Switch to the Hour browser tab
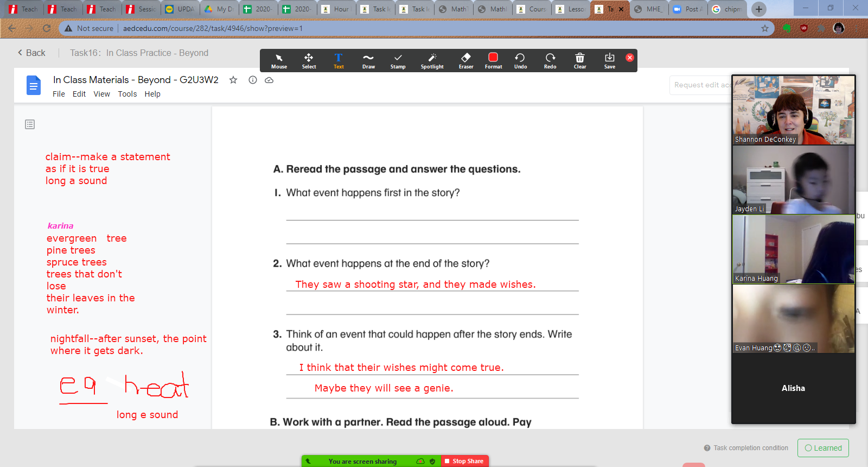Screen dimensions: 868x467 click(336, 9)
